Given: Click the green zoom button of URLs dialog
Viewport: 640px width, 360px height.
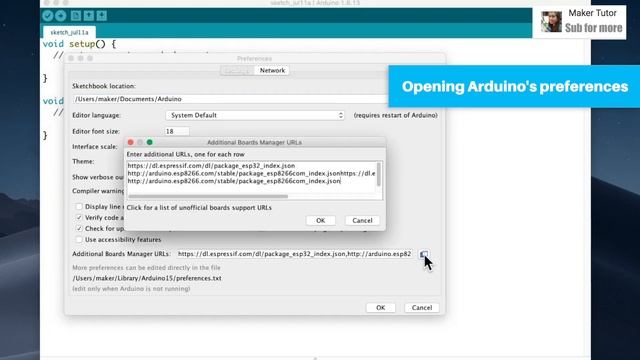Looking at the screenshot, I should 150,142.
